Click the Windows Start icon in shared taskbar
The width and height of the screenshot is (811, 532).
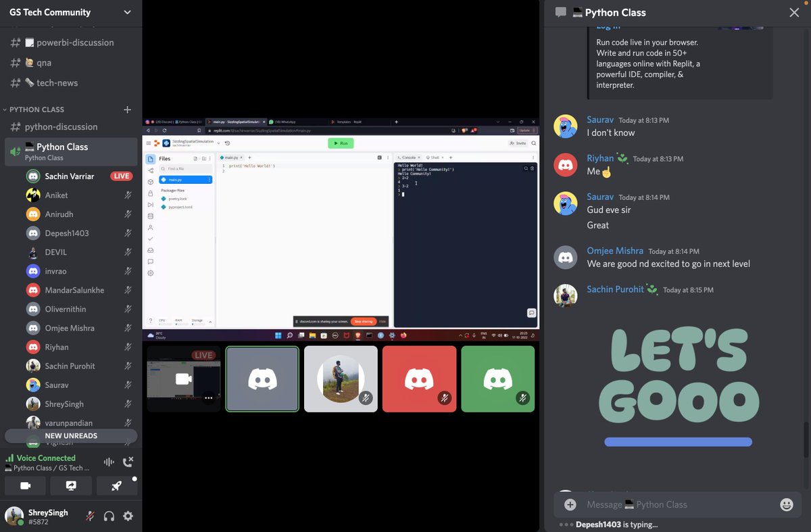click(x=277, y=335)
